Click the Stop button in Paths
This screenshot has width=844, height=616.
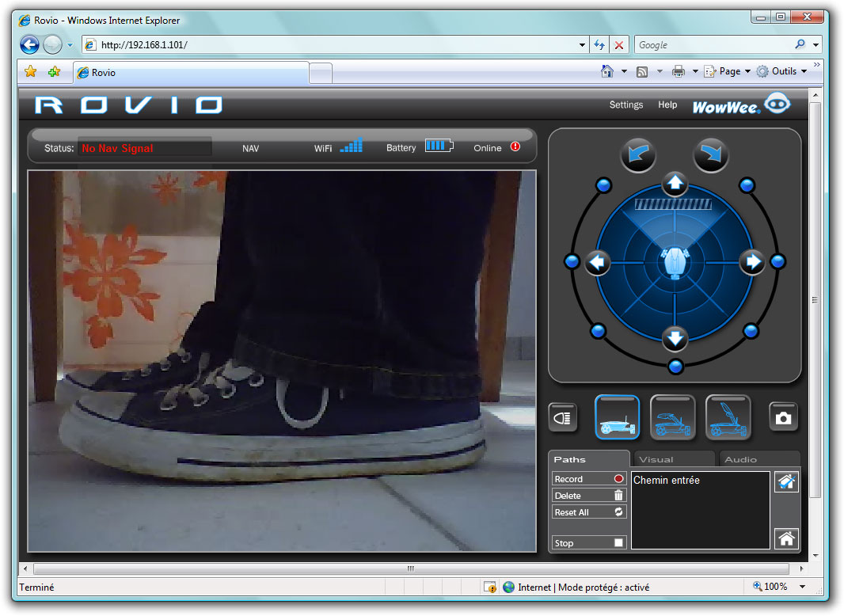[x=589, y=543]
